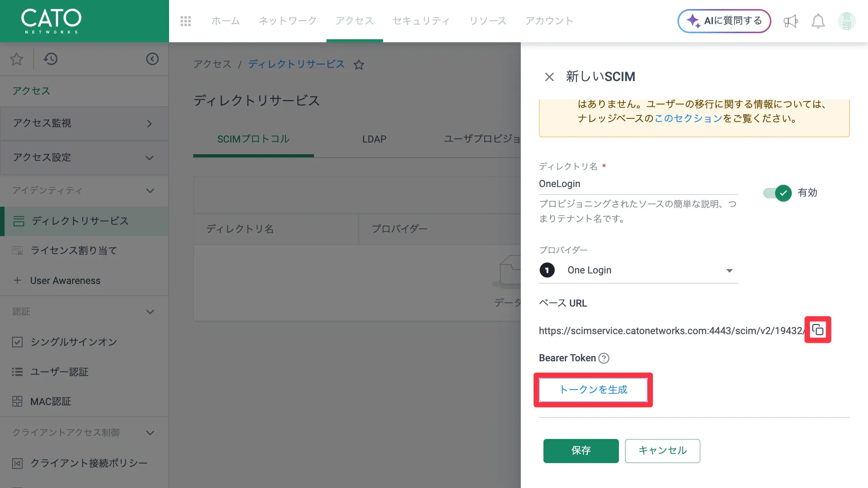Click the ディレクトリ名 OneLogin input field
The image size is (868, 488).
point(638,184)
